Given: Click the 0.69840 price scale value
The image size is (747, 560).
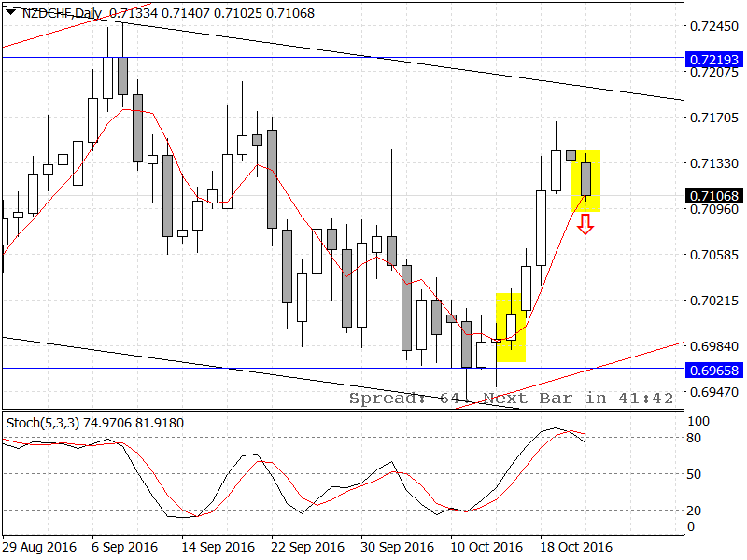Looking at the screenshot, I should 714,346.
